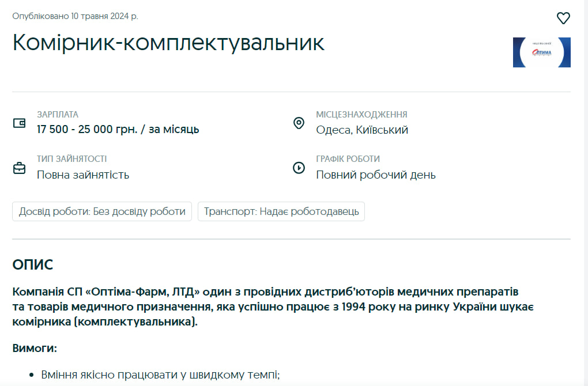Toggle the heart icon to save vacancy
588x386 pixels.
click(563, 18)
